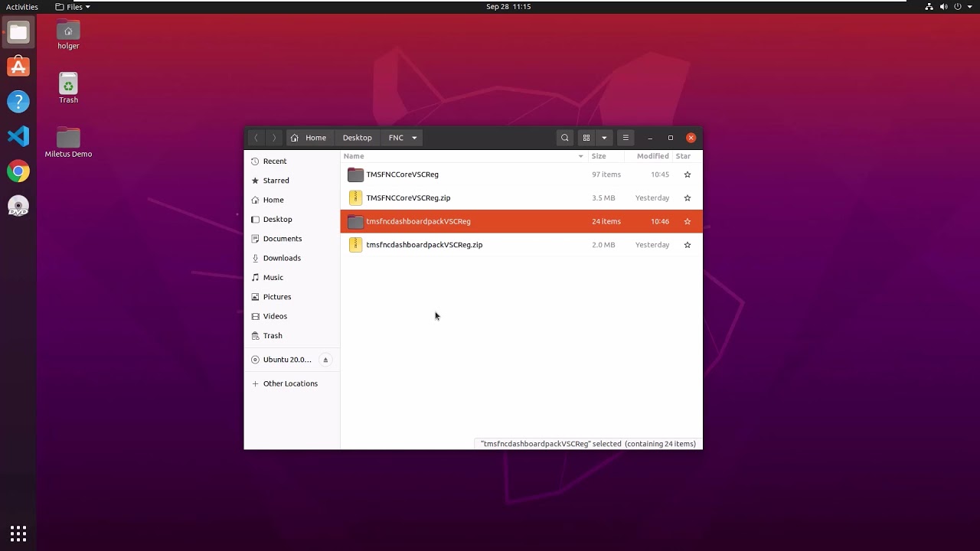Open Other Locations in the sidebar

point(292,383)
